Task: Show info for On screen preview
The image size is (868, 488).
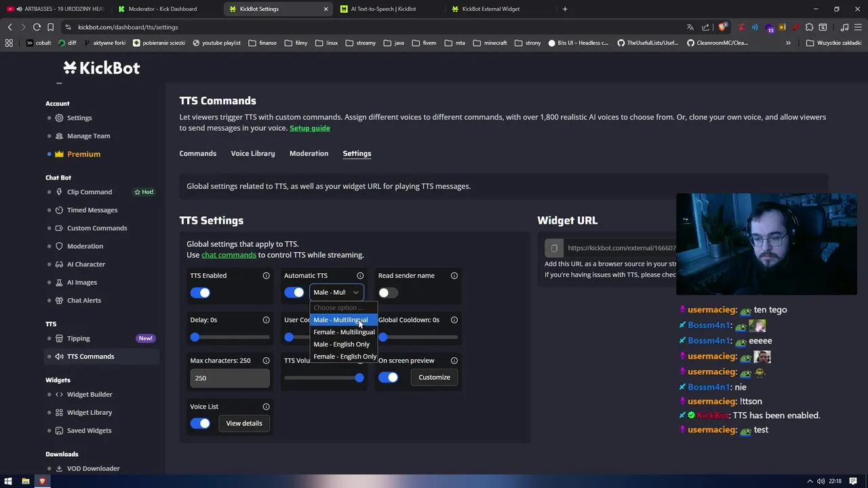Action: (x=454, y=361)
